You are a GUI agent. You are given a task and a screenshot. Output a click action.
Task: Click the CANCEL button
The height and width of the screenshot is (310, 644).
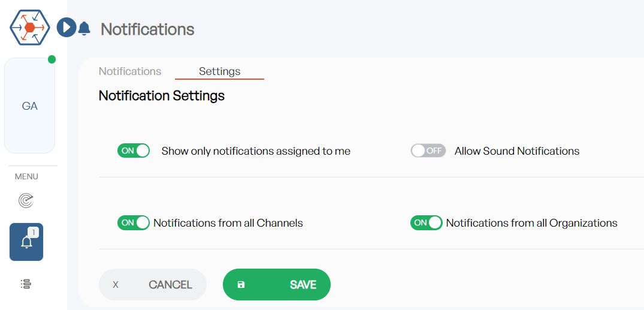(x=152, y=284)
